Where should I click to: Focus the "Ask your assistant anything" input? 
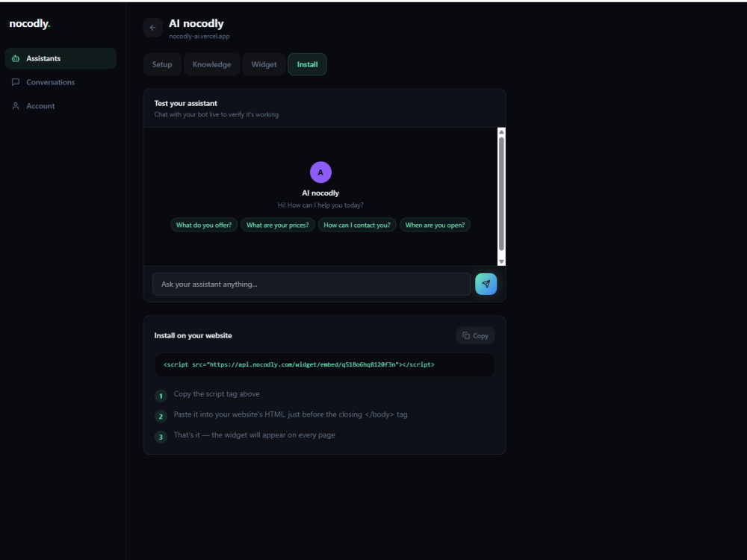[311, 284]
